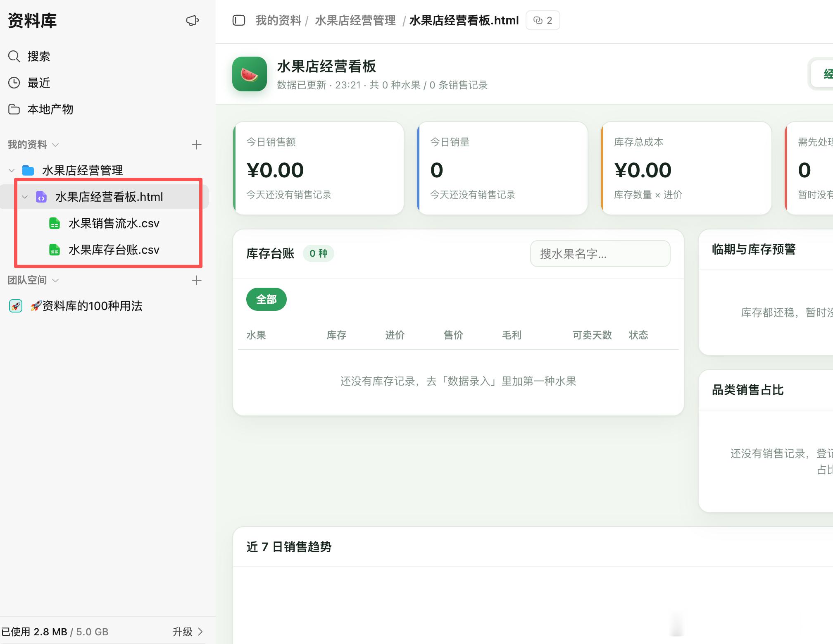
Task: Click the 状态 column header
Action: pos(638,335)
